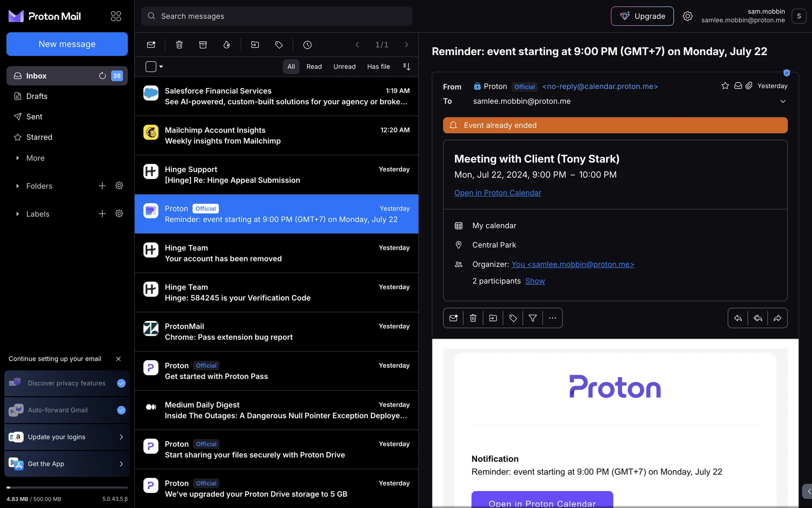Image resolution: width=812 pixels, height=508 pixels.
Task: Tick the select all messages checkbox
Action: 151,66
